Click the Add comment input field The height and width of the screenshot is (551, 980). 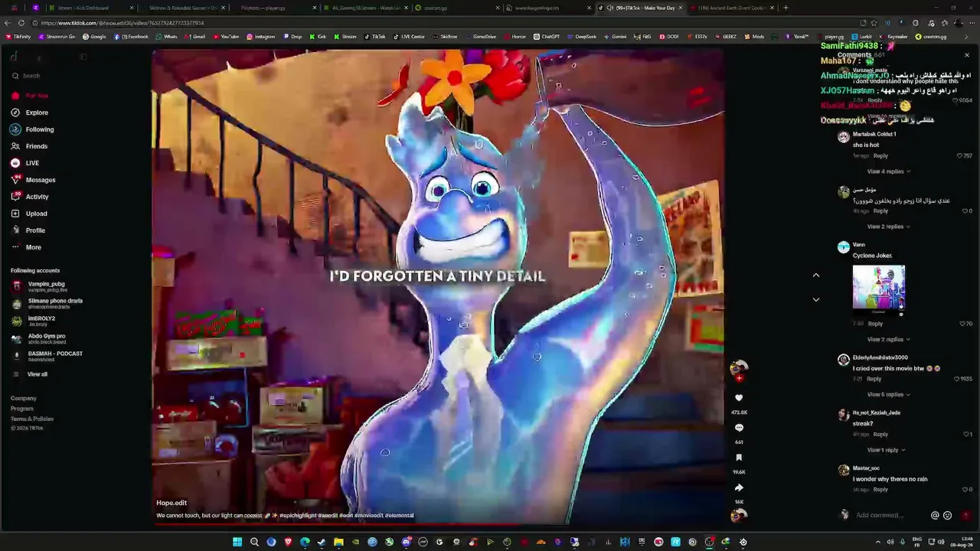888,515
